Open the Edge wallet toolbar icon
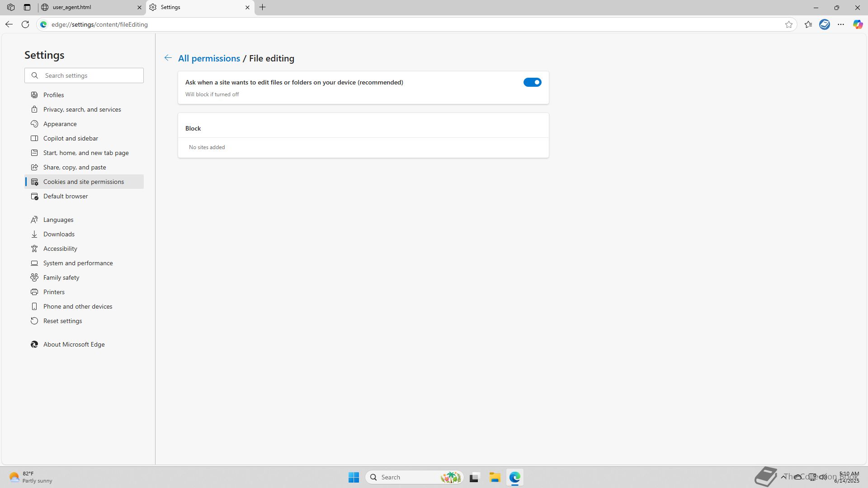The height and width of the screenshot is (488, 868). [825, 24]
